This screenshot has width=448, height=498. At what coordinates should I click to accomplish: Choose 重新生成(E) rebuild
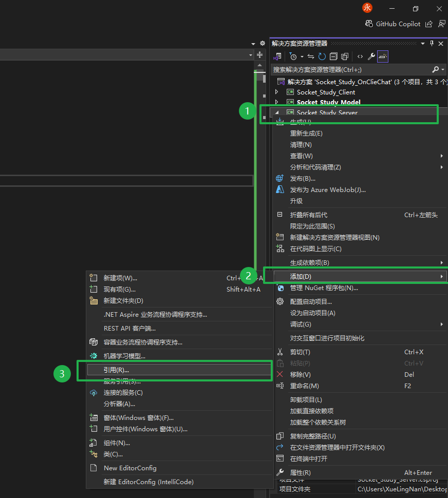[360, 133]
